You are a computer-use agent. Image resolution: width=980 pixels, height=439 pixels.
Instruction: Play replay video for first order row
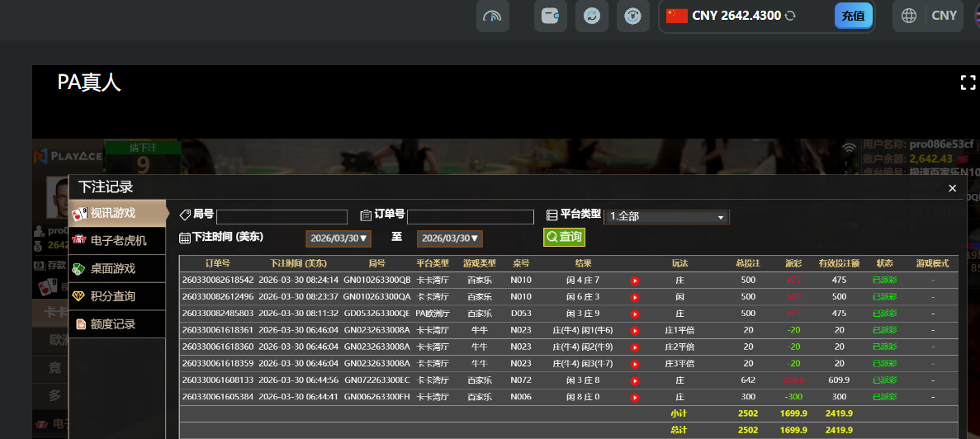[x=635, y=281]
